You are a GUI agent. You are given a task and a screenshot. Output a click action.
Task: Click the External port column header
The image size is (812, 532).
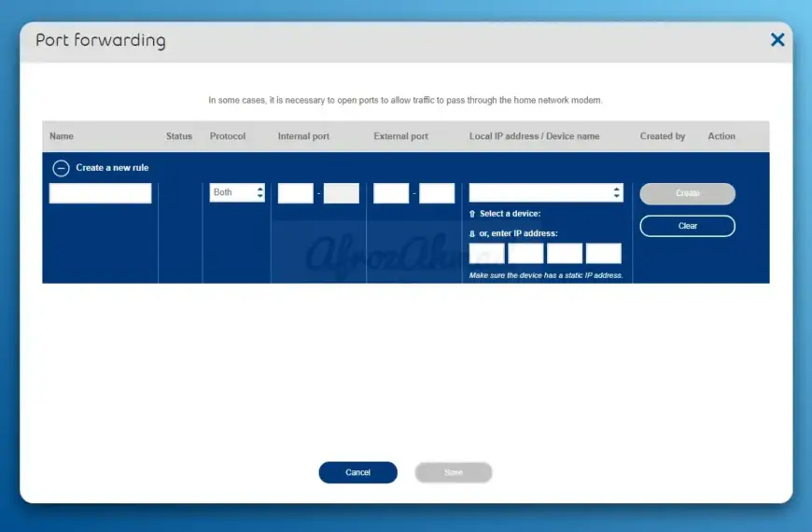(x=400, y=136)
